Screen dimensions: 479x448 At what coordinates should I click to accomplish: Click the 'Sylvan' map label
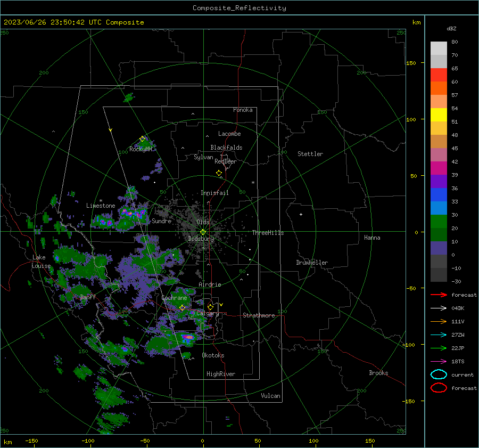203,157
